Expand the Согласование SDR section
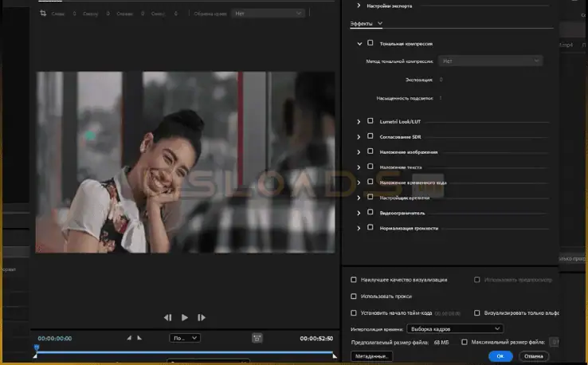588x365 pixels. point(359,137)
